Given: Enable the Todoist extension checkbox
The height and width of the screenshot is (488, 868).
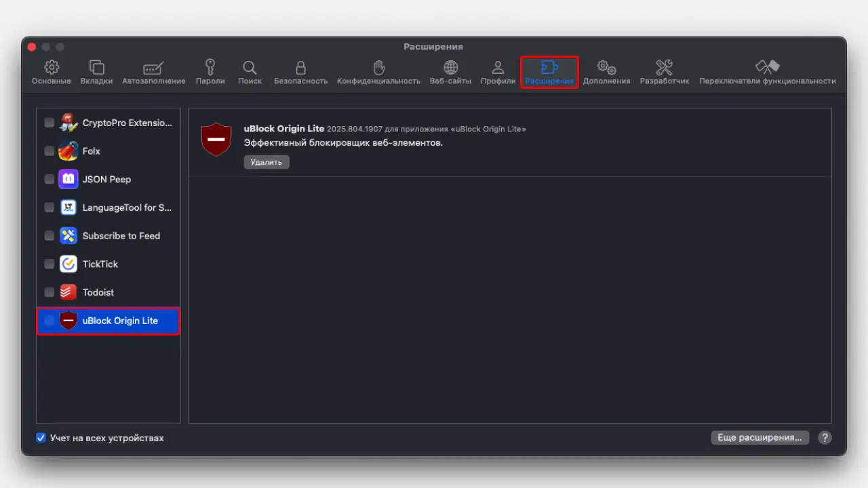Looking at the screenshot, I should point(50,292).
